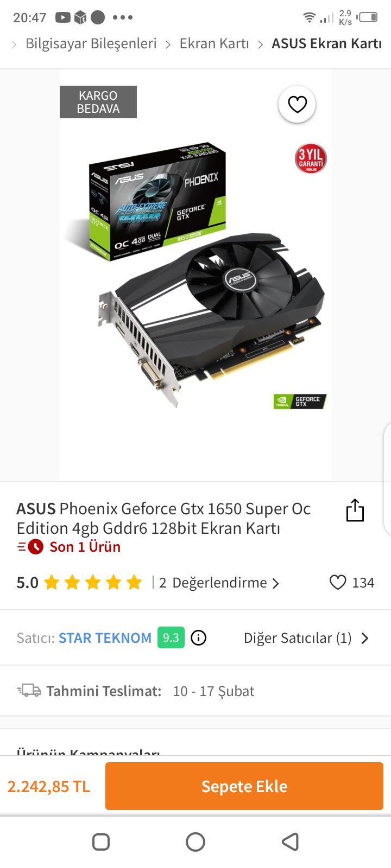Tap the heart favorite icon on product image
391x868 pixels.
click(297, 104)
